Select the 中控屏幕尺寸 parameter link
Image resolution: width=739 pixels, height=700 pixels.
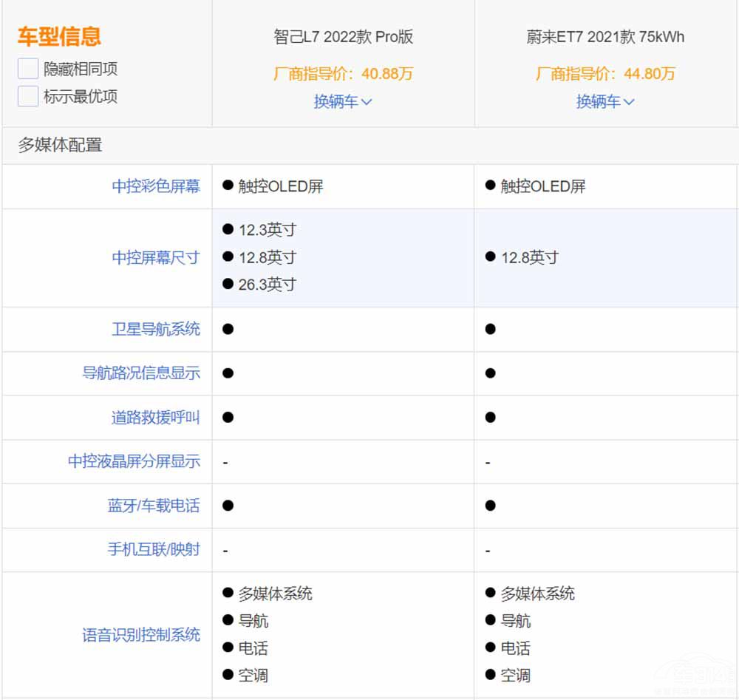(x=156, y=258)
